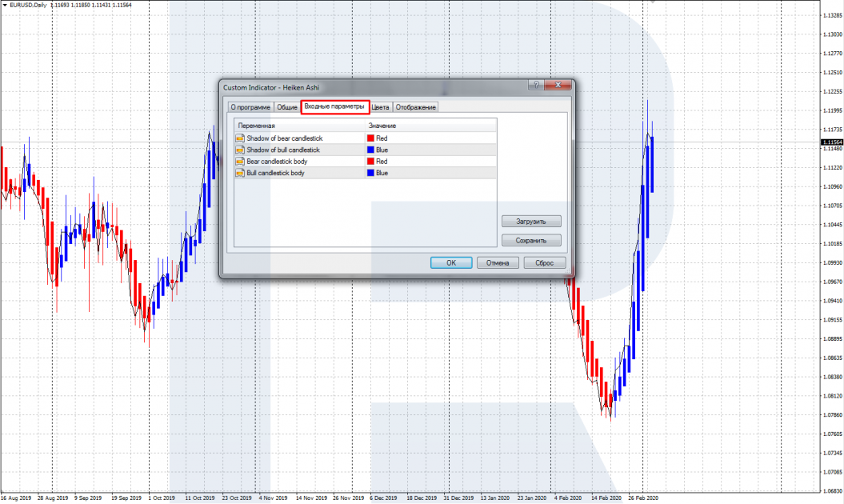
Task: Click the 1.07860 price axis label
Action: click(832, 414)
